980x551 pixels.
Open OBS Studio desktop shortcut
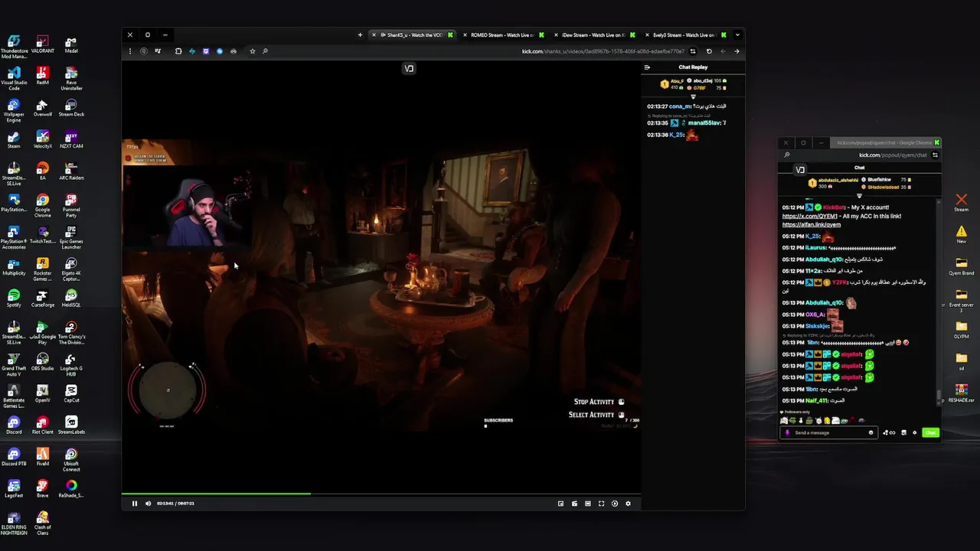(43, 362)
